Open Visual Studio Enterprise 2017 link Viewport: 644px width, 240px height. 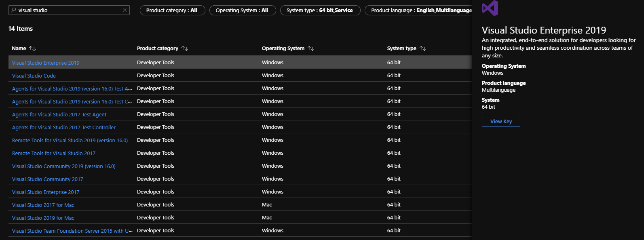point(46,192)
